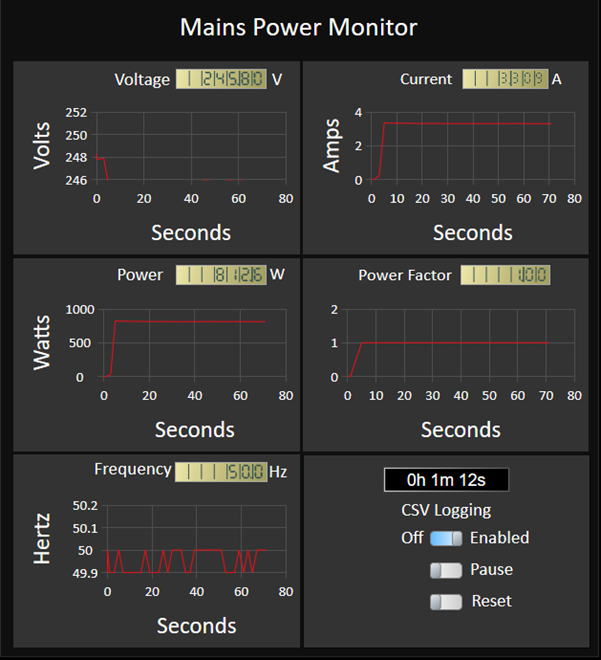Click the 1000 tick on Watts axis

pos(80,310)
